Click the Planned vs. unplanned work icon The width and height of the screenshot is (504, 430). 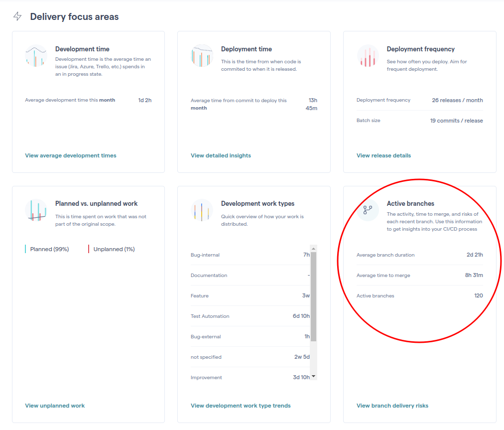(36, 210)
